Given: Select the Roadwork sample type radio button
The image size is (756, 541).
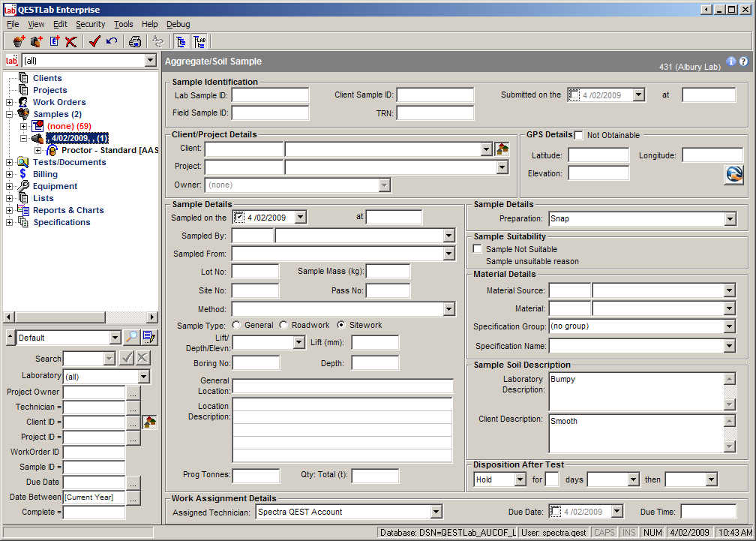Looking at the screenshot, I should (x=284, y=325).
